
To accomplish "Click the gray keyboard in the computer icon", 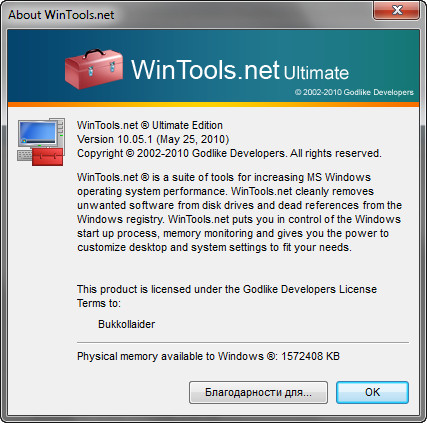I will click(25, 156).
